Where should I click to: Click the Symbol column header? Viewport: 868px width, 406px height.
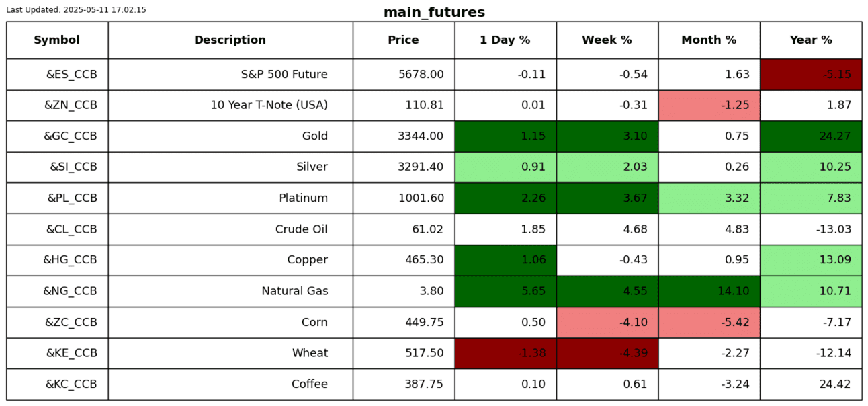point(57,40)
